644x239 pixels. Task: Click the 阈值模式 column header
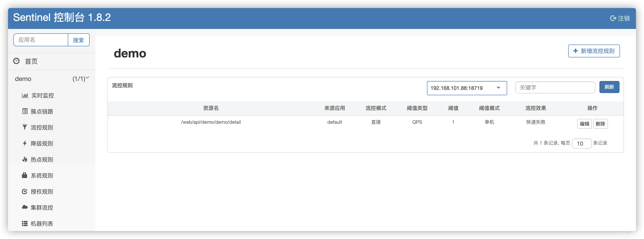[489, 108]
